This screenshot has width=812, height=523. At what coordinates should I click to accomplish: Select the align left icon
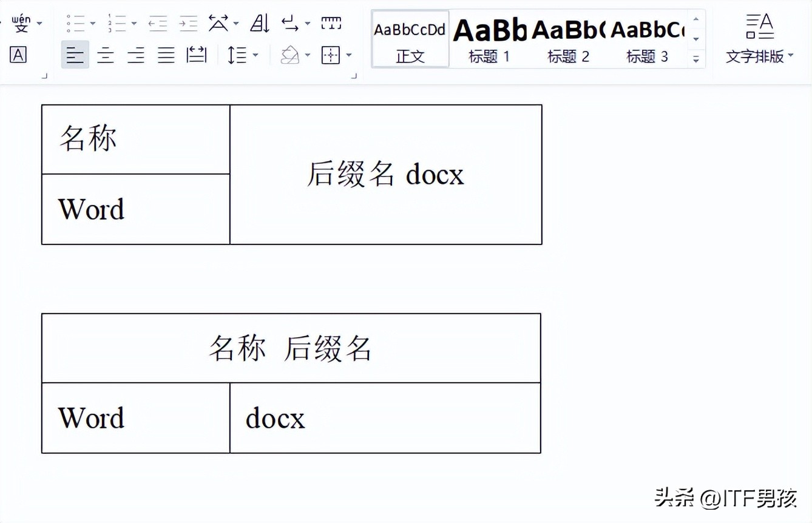(75, 55)
